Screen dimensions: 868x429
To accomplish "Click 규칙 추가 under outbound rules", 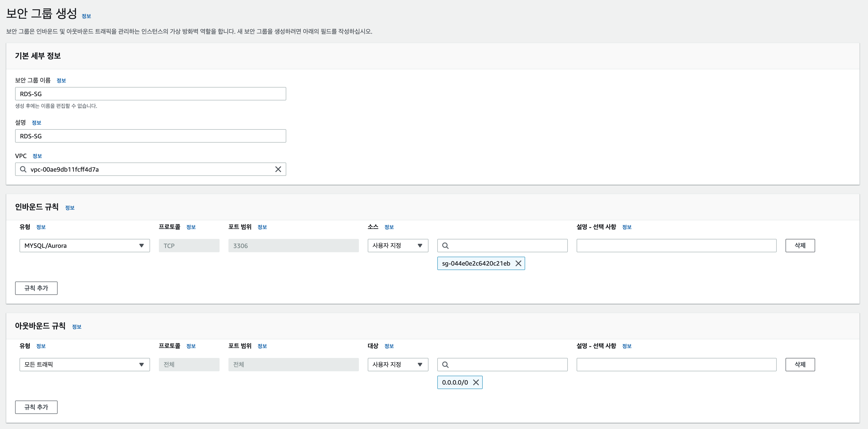I will 36,407.
